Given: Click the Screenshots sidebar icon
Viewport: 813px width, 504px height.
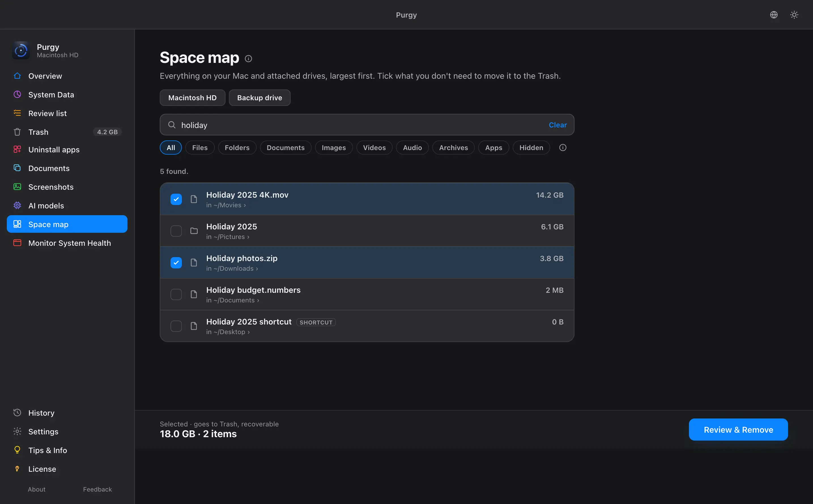Looking at the screenshot, I should coord(17,187).
